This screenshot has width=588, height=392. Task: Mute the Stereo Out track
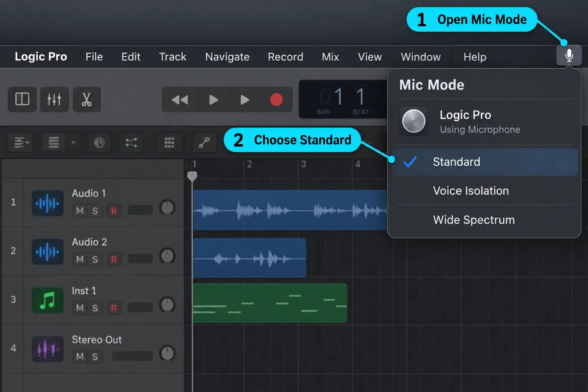80,356
